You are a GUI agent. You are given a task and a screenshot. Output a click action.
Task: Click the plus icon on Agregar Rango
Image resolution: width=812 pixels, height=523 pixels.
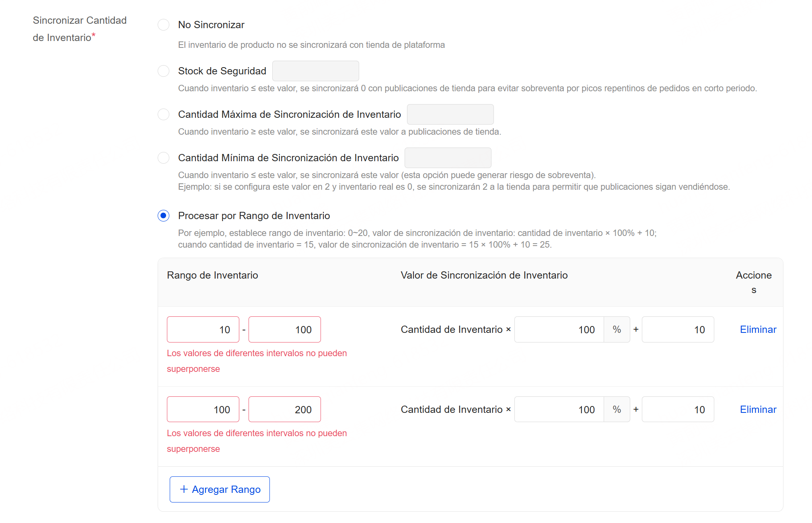[184, 489]
